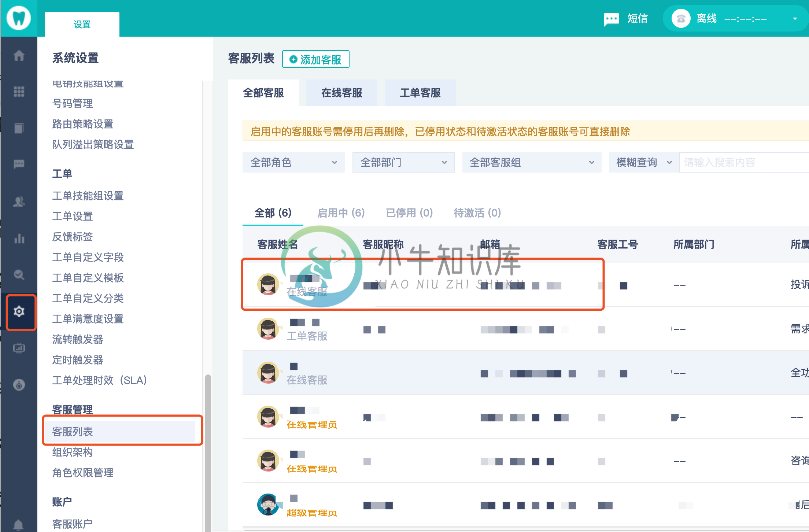Select the 全部 (6) status tab
The image size is (809, 532).
click(273, 213)
